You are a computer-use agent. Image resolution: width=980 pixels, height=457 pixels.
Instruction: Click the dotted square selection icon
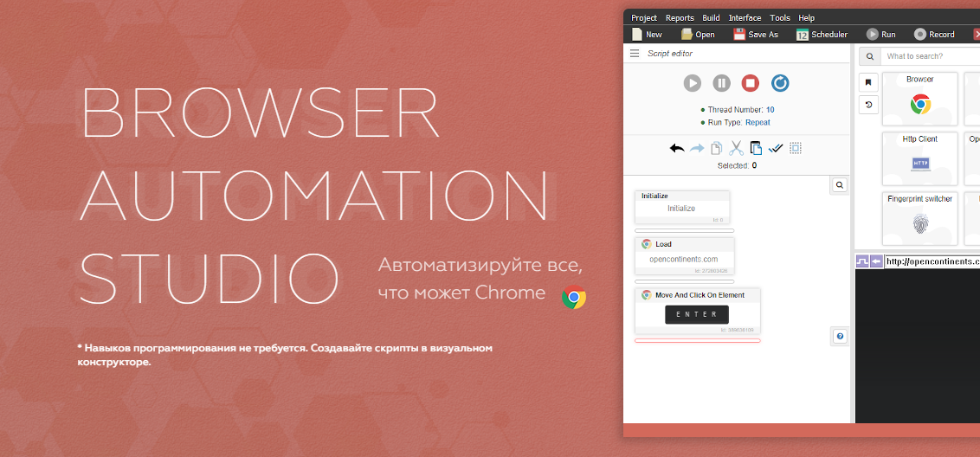pos(796,148)
